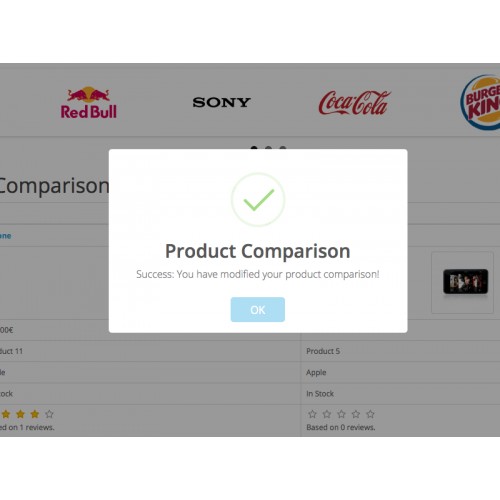500x500 pixels.
Task: Click the Red Bull brand logo
Action: [89, 103]
